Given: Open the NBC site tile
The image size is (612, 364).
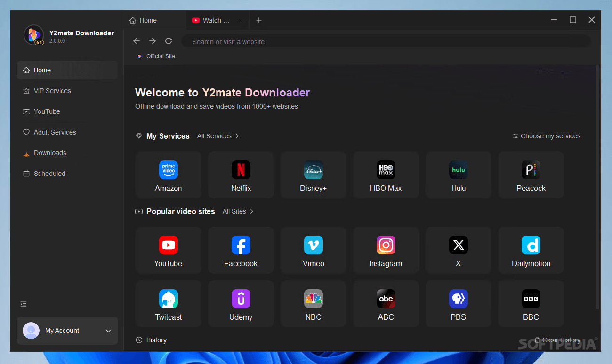Looking at the screenshot, I should [x=313, y=304].
